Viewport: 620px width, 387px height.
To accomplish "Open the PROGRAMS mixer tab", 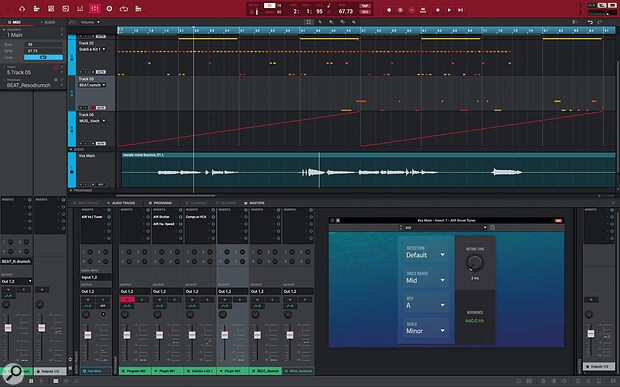I will click(x=160, y=203).
